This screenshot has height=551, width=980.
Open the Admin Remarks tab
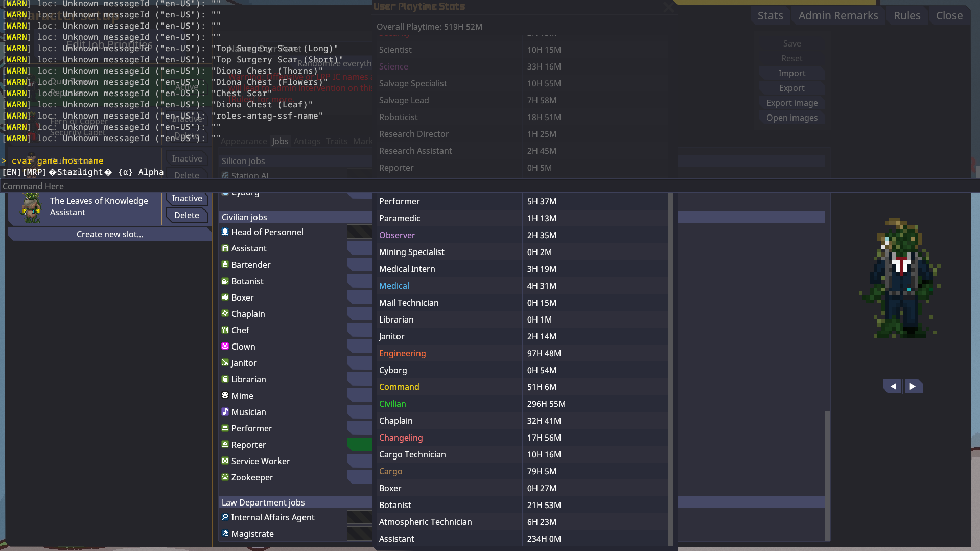point(838,16)
